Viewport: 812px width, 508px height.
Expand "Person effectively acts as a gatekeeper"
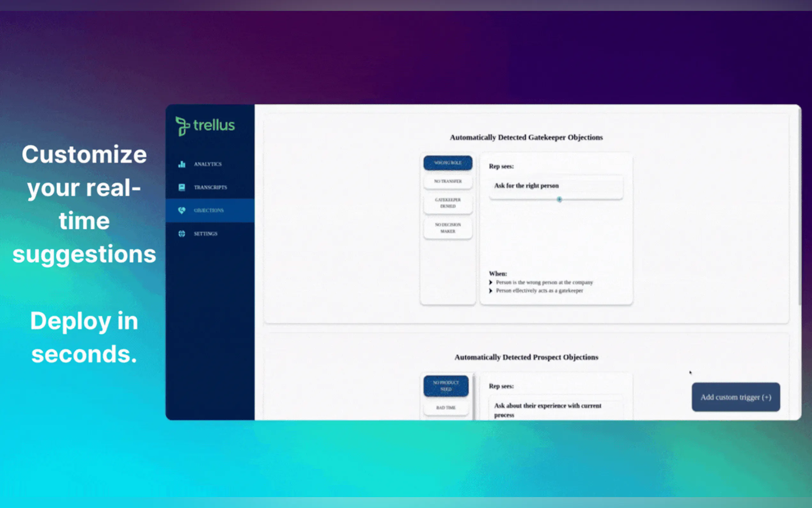[491, 290]
